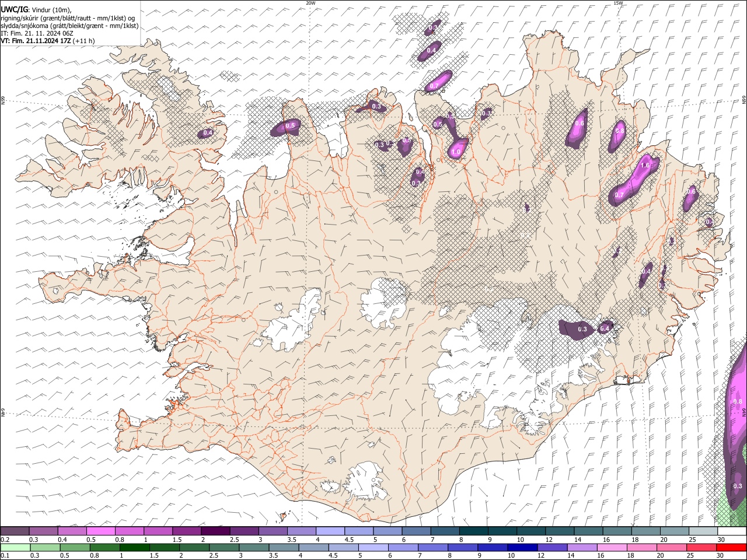The height and width of the screenshot is (560, 747).
Task: Click the slydda/snjókoma legend description line
Action: coord(69,26)
